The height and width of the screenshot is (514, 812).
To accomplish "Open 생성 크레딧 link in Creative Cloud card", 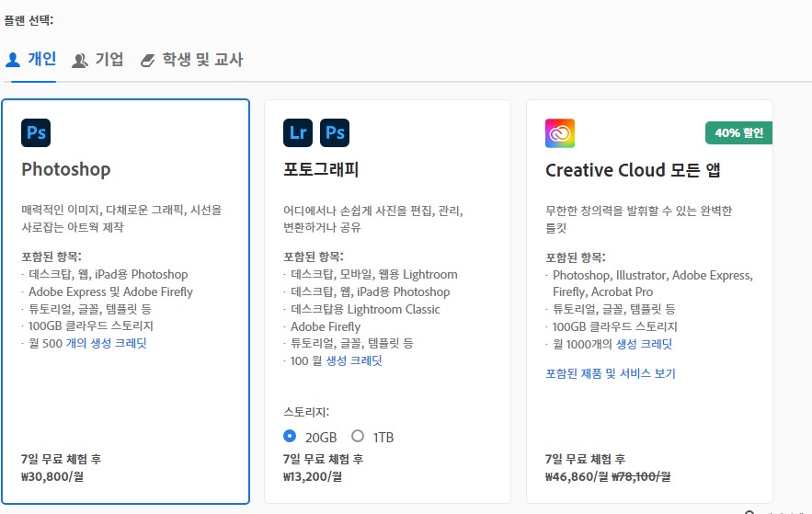I will coord(644,344).
